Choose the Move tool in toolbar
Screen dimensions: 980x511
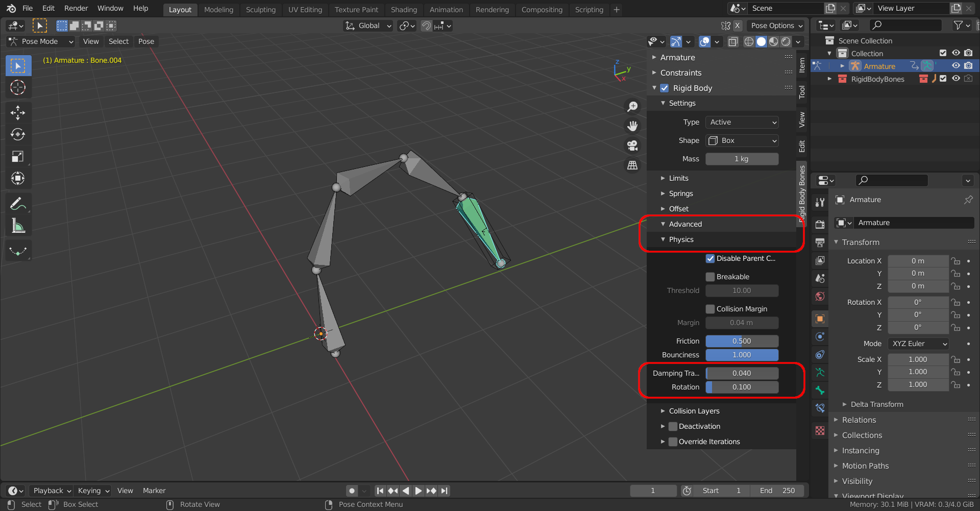click(18, 113)
